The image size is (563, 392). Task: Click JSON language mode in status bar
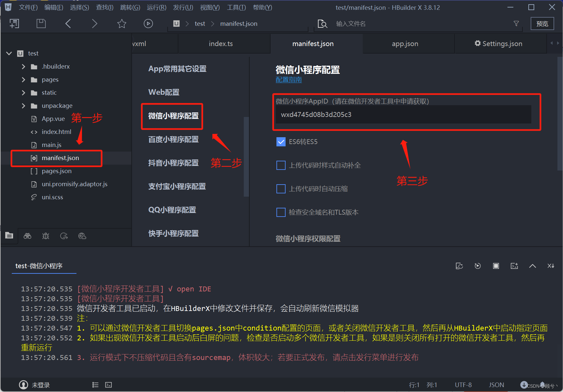[496, 385]
